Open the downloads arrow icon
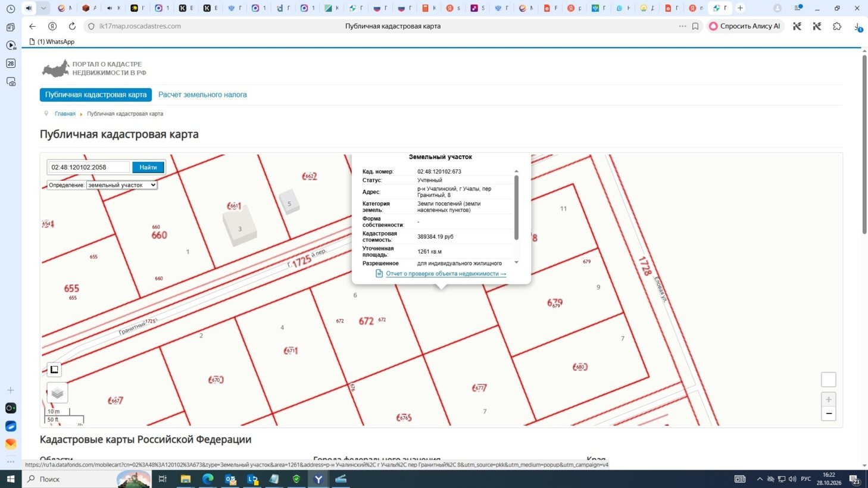The image size is (868, 488). coord(857,27)
